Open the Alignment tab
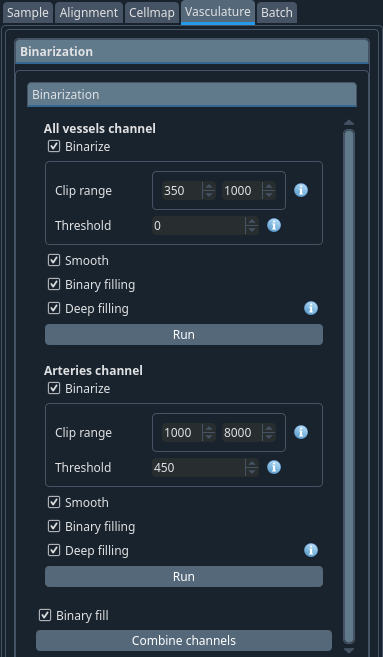 coord(89,13)
